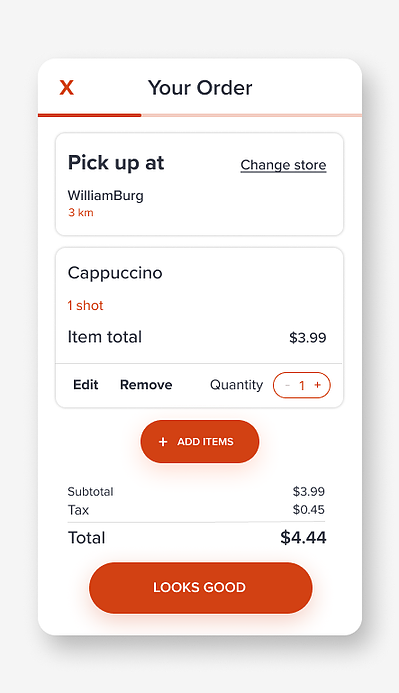This screenshot has width=399, height=693.
Task: Select the WilliamBurg store name
Action: coord(106,195)
